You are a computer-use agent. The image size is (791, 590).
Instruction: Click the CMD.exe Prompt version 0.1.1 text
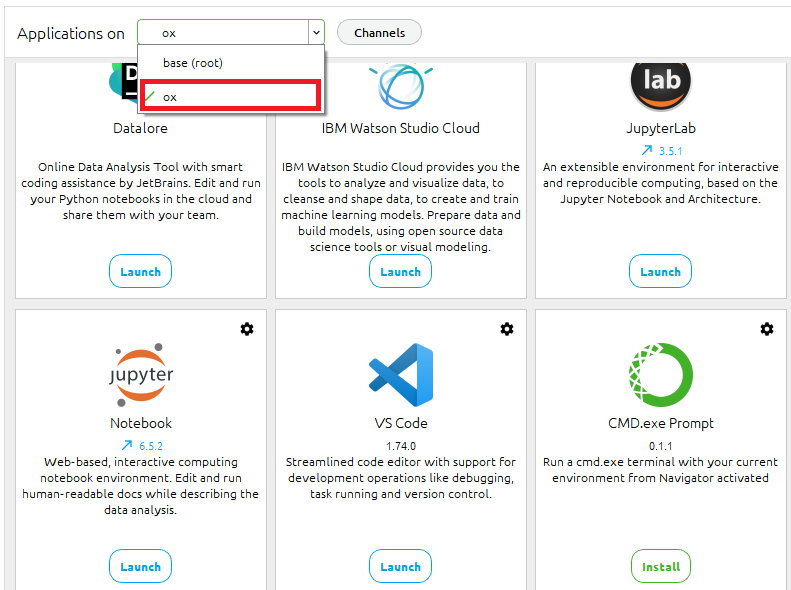click(661, 446)
